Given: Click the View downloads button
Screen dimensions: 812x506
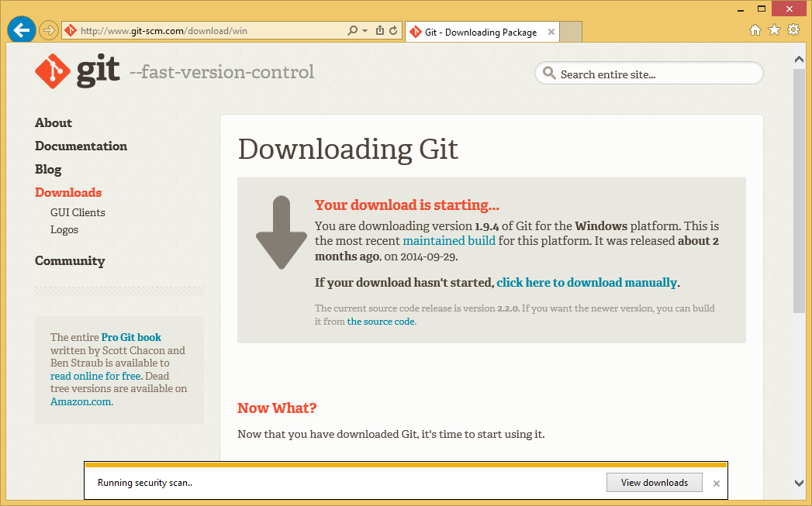Looking at the screenshot, I should point(655,483).
